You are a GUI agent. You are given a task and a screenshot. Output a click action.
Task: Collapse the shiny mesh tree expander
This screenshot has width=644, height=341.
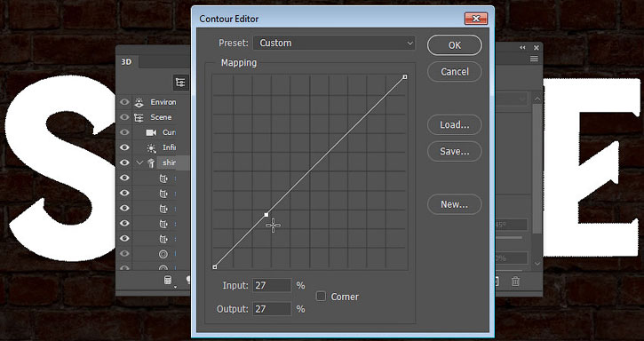[x=139, y=163]
